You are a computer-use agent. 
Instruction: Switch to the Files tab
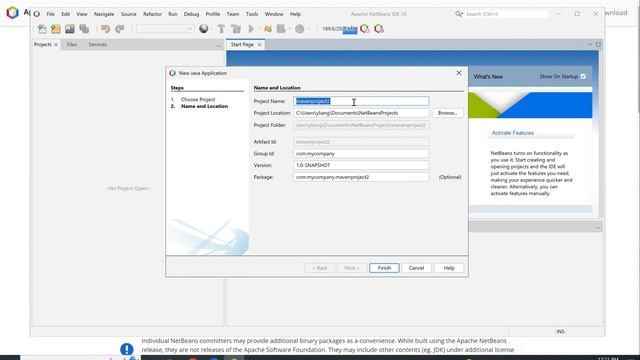pyautogui.click(x=71, y=44)
